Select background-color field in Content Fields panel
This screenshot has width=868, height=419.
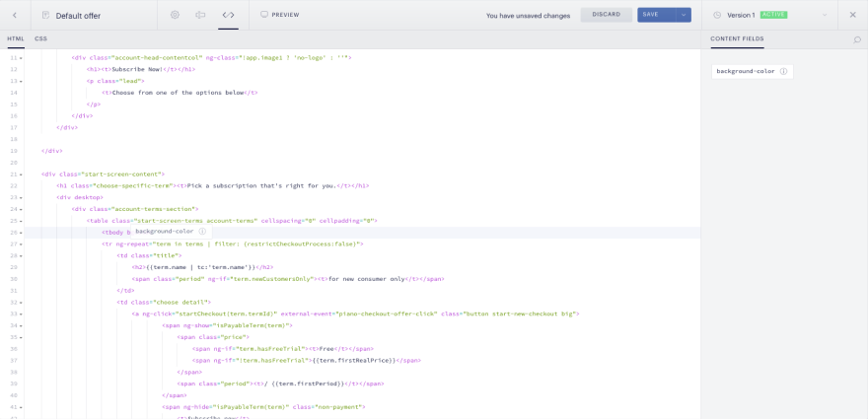(752, 71)
